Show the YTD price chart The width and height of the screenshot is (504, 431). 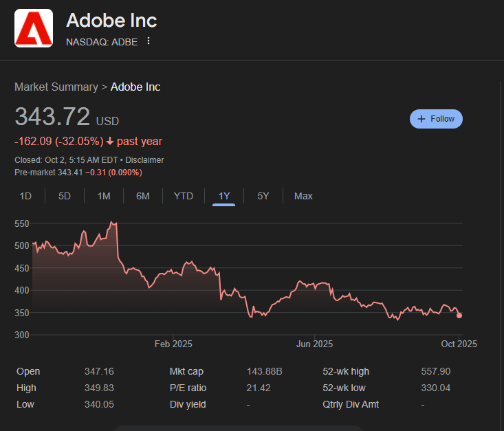click(x=184, y=196)
